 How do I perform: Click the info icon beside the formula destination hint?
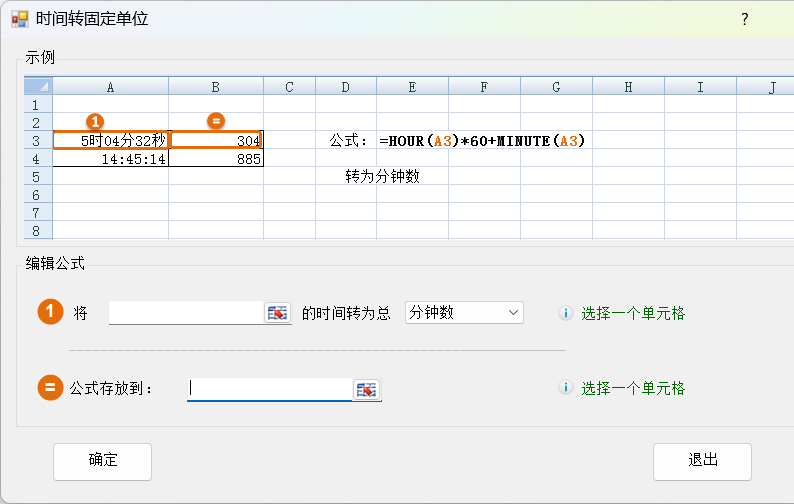tap(565, 388)
